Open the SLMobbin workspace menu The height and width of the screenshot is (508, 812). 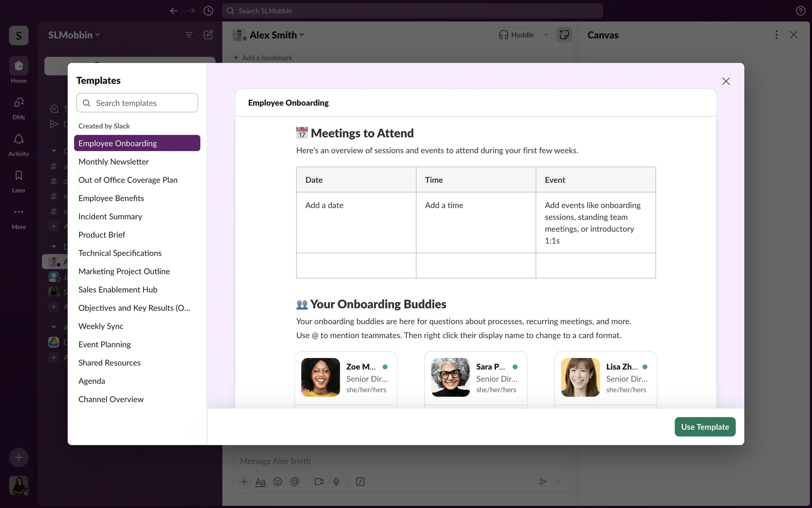74,35
